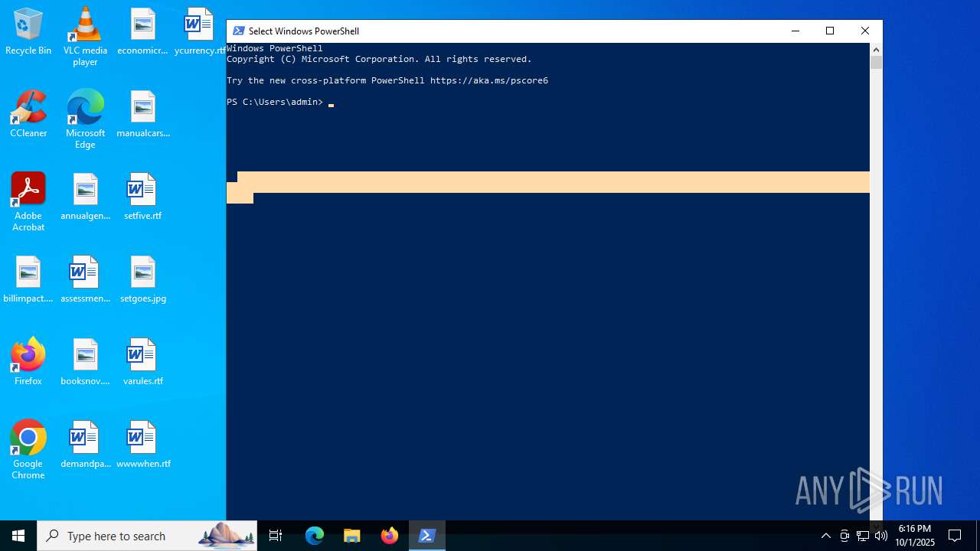The width and height of the screenshot is (980, 551).
Task: Launch Adobe Acrobat shortcut
Action: 28,202
